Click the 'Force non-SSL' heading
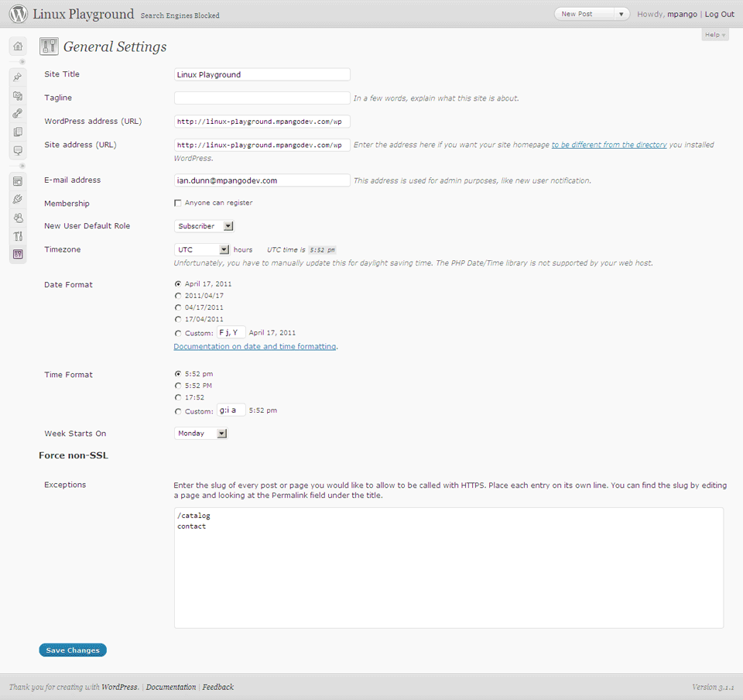743x700 pixels. [x=74, y=455]
